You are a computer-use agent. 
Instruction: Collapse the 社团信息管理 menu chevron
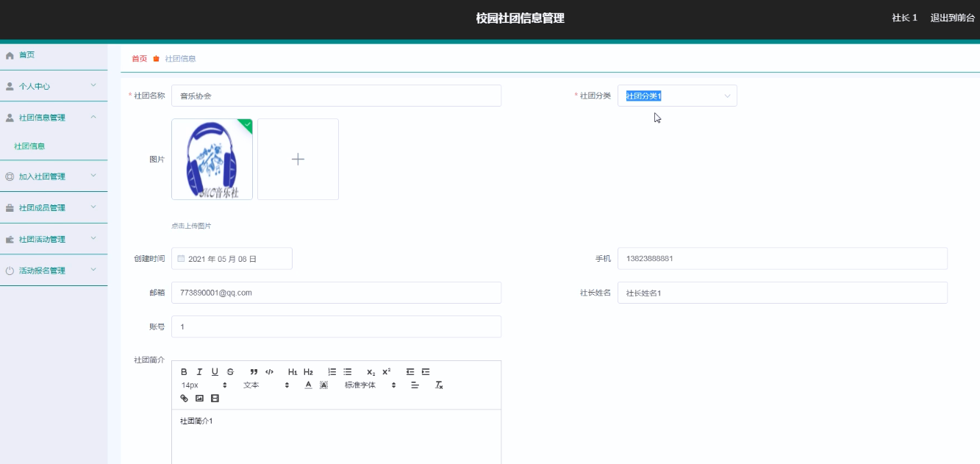[x=93, y=117]
